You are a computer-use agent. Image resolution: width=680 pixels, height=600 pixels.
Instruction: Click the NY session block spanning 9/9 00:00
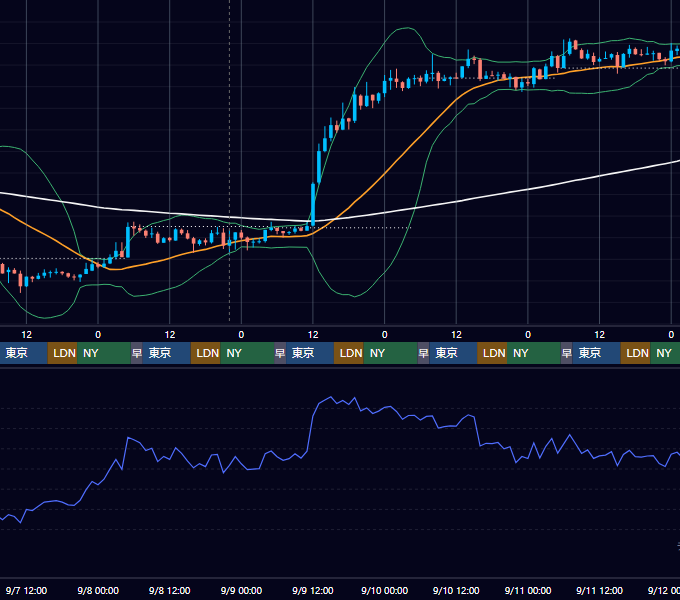[x=247, y=353]
